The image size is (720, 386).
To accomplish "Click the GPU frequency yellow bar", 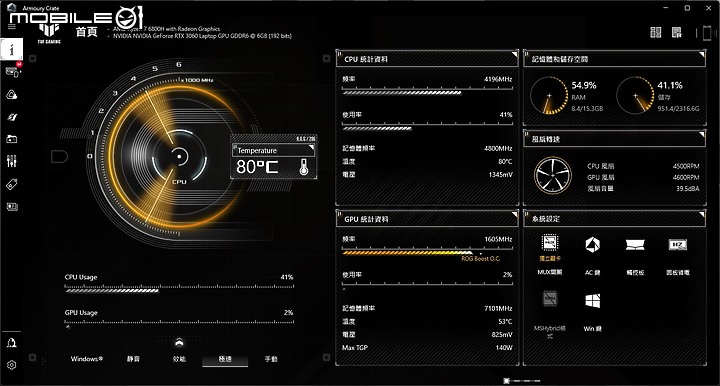I will 407,252.
